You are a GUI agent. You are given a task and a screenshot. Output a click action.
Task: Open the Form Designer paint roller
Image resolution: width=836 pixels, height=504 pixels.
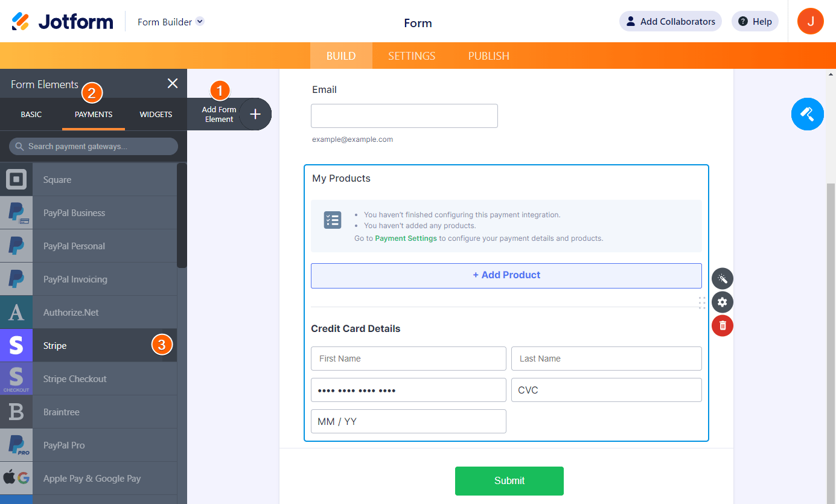tap(807, 114)
